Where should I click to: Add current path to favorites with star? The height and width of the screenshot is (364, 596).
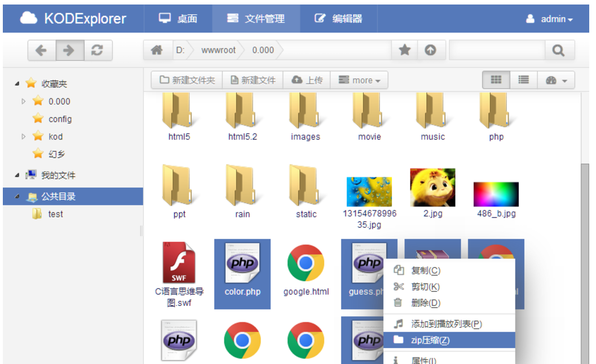405,50
